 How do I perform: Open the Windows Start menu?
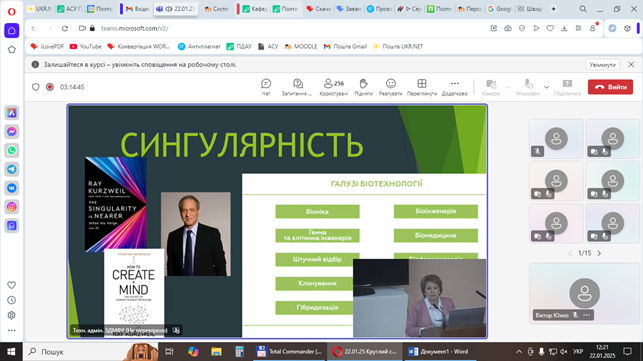11,352
